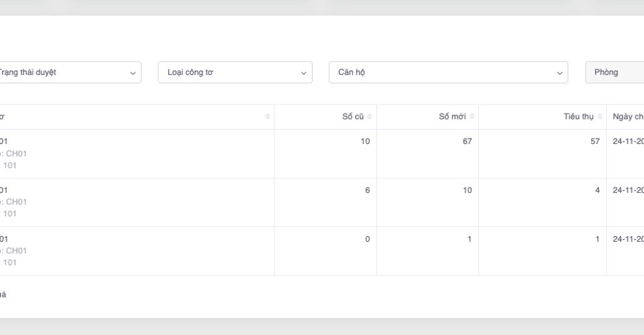Click sort arrows beside Số mới header
Image resolution: width=644 pixels, height=335 pixels.
point(472,117)
